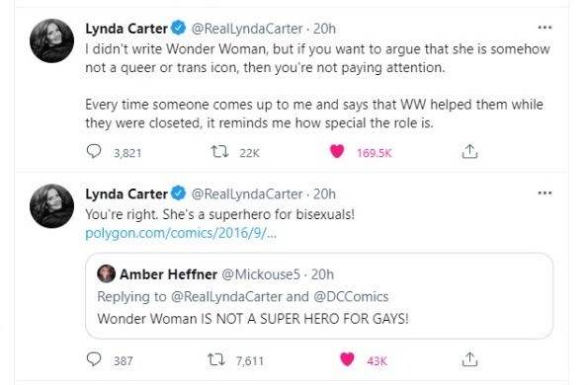This screenshot has width=588, height=385.
Task: Retweet the tweet with 7,611 retweets
Action: (x=216, y=359)
